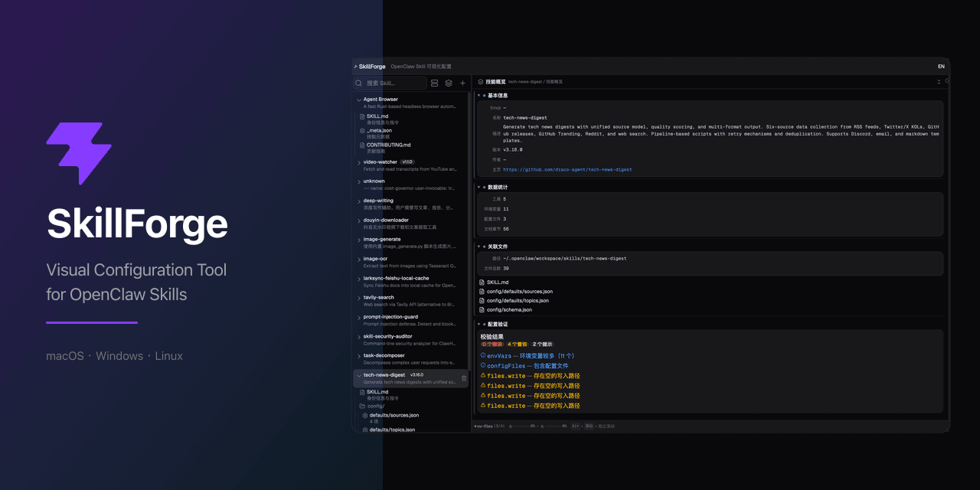This screenshot has height=490, width=980.
Task: Click the skill search input field
Action: (x=394, y=83)
